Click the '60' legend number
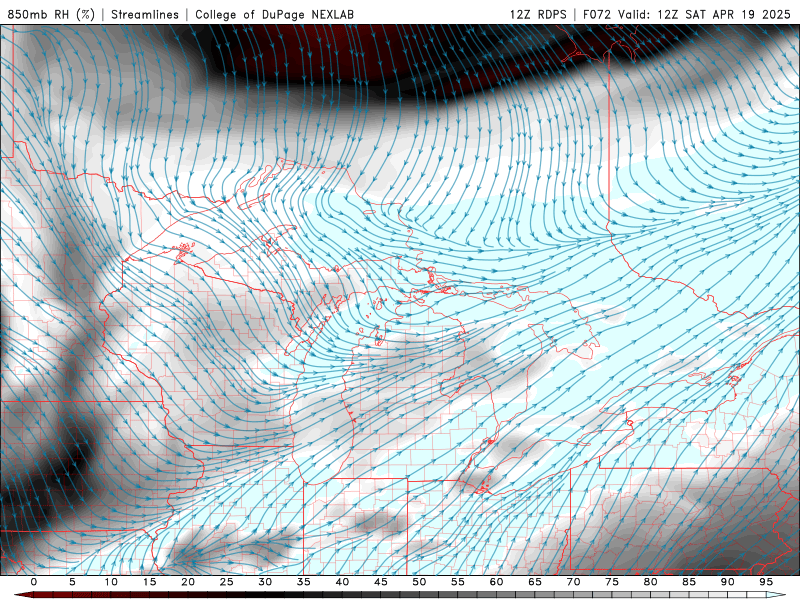This screenshot has height=600, width=800. [x=496, y=582]
